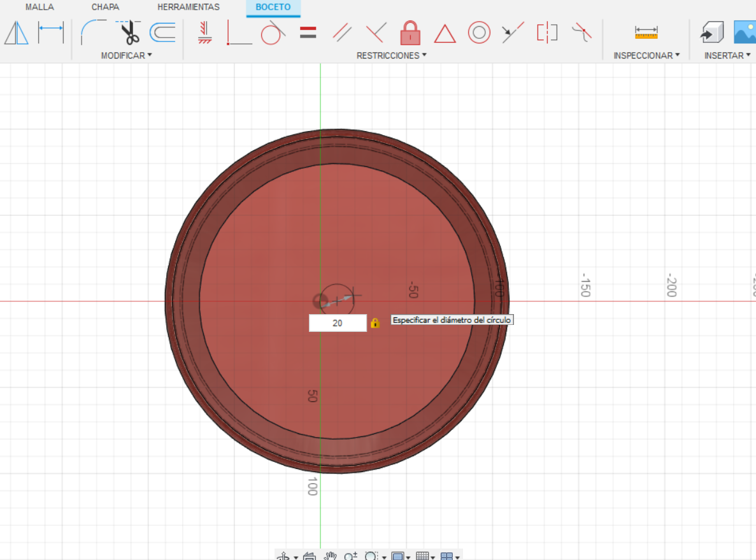Apply the Tangent constraint
The width and height of the screenshot is (756, 560).
273,32
